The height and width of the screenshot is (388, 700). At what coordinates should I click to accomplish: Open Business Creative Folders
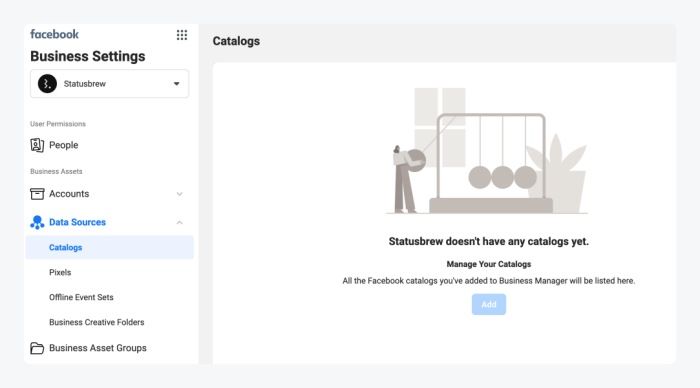tap(96, 322)
